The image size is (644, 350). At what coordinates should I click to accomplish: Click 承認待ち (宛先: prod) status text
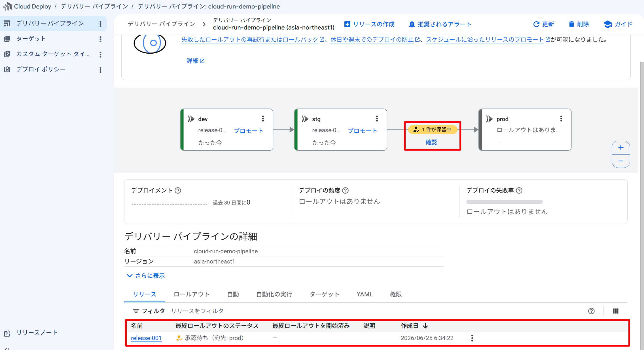(x=214, y=338)
